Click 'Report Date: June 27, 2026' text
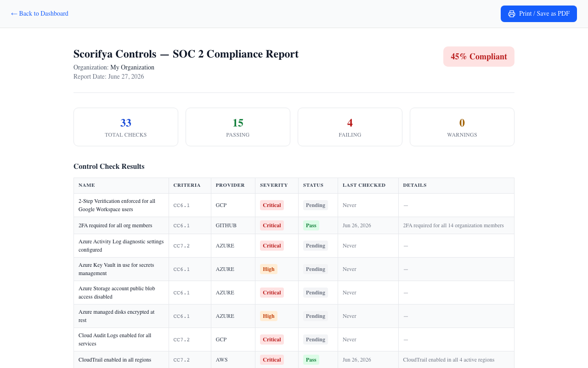The height and width of the screenshot is (368, 588). (109, 77)
